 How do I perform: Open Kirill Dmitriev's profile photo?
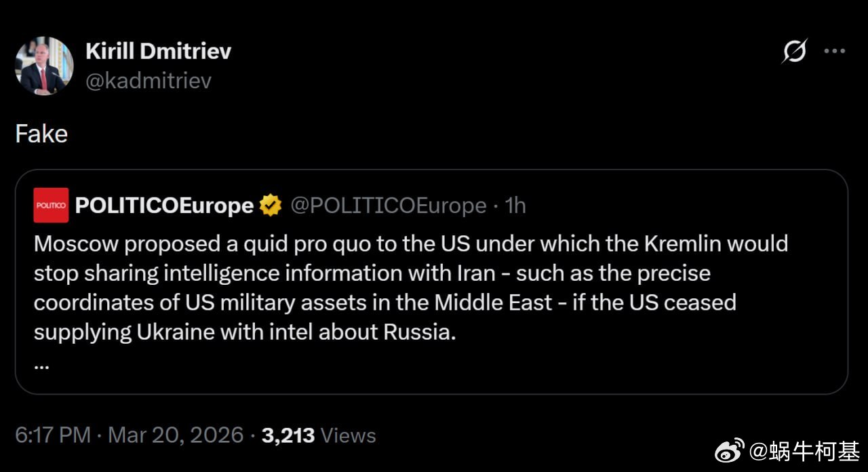43,66
